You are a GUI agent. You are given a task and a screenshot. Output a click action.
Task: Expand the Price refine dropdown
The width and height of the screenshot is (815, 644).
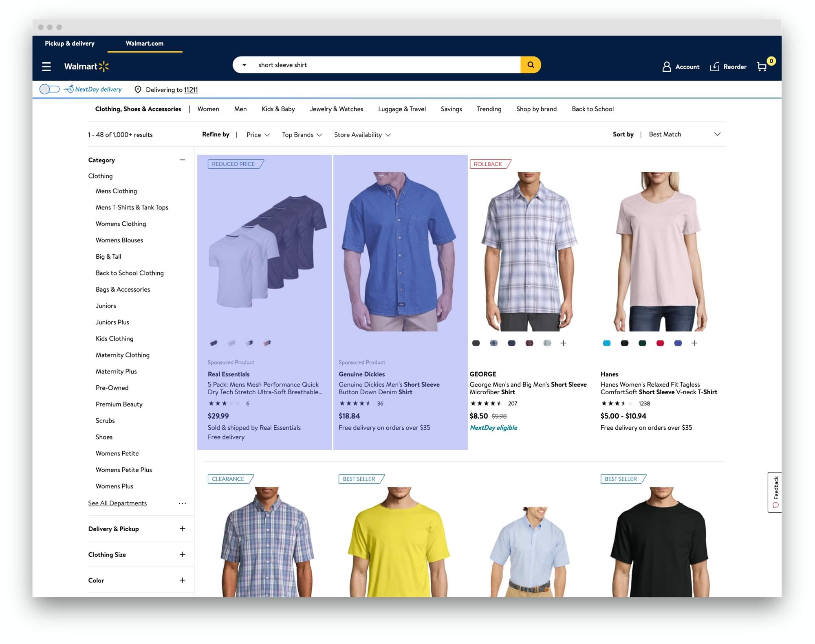pyautogui.click(x=258, y=135)
